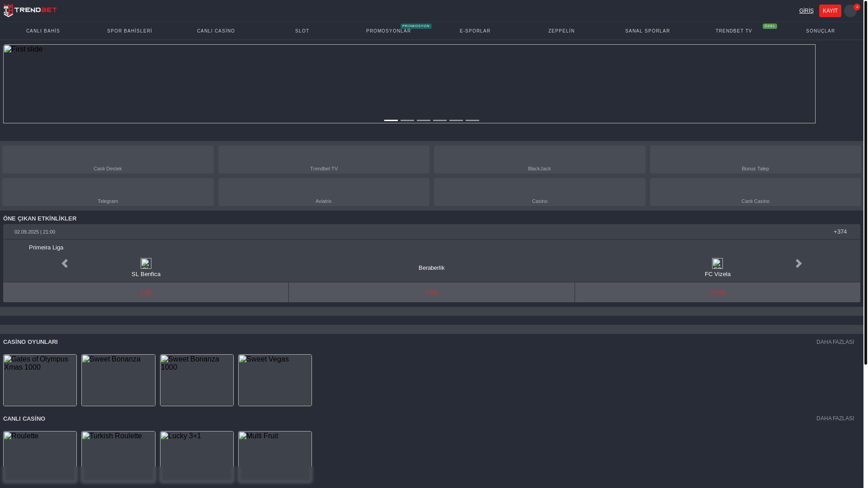Screen dimensions: 868x488
Task: Click the SL Benfica team logo
Action: click(x=146, y=263)
